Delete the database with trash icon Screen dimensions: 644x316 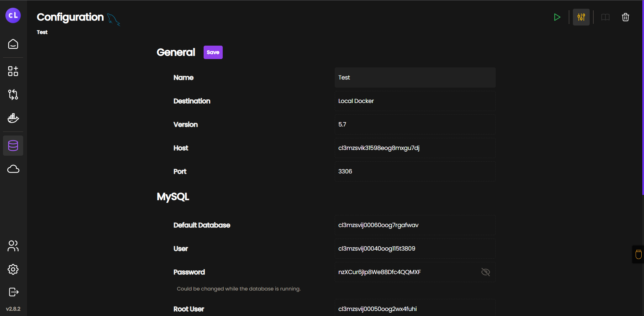[625, 17]
